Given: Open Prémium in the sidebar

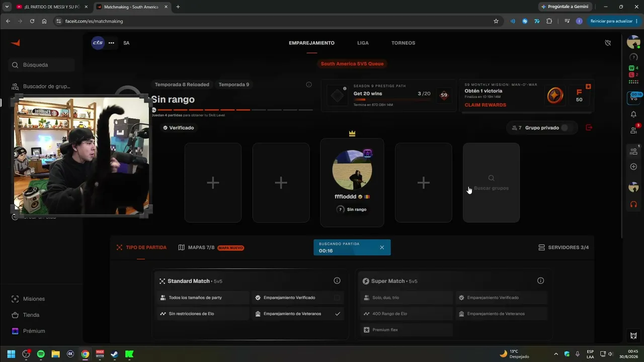Looking at the screenshot, I should tap(28, 331).
